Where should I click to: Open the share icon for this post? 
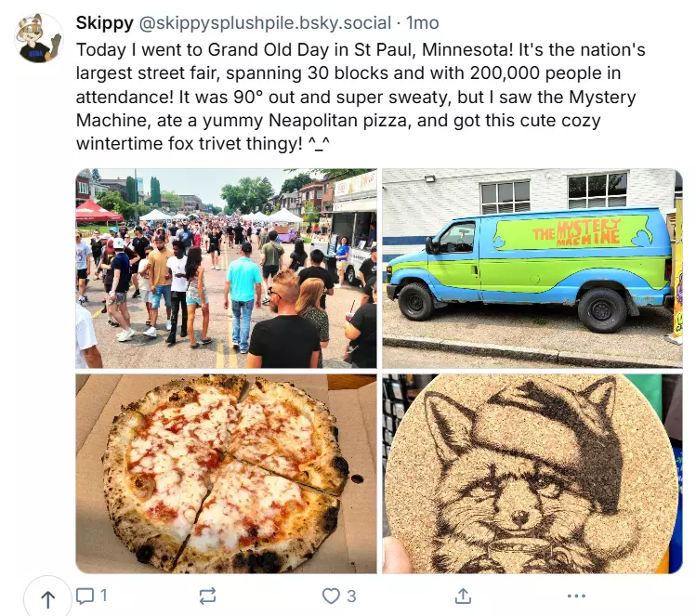[x=463, y=596]
